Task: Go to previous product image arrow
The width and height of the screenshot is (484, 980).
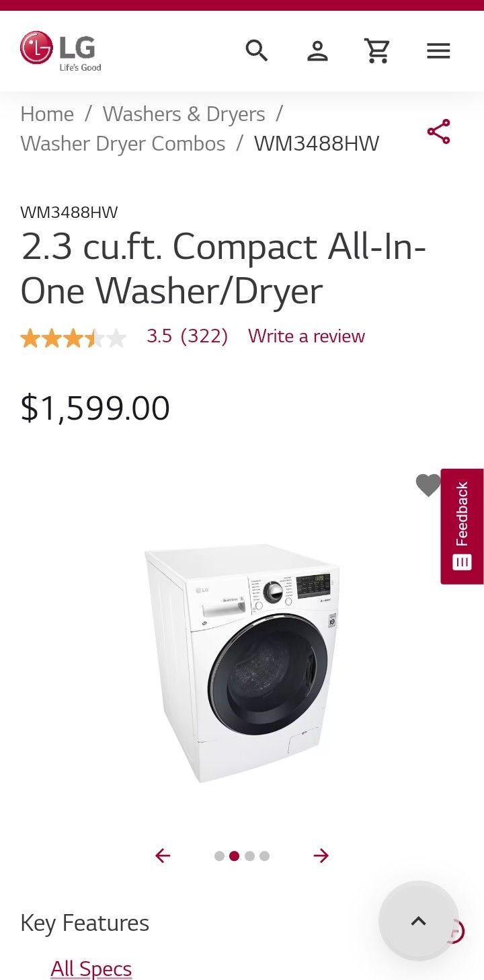Action: click(163, 856)
